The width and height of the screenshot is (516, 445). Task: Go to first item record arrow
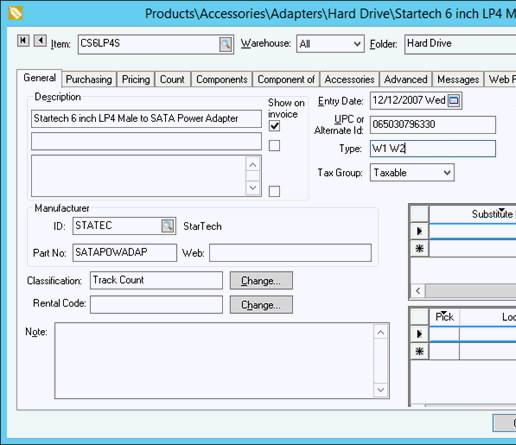pos(23,41)
